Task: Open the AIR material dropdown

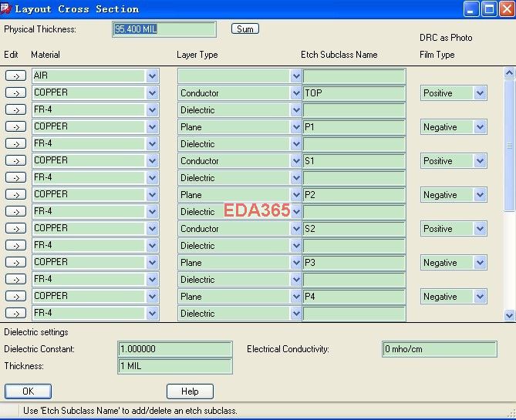Action: [x=152, y=76]
